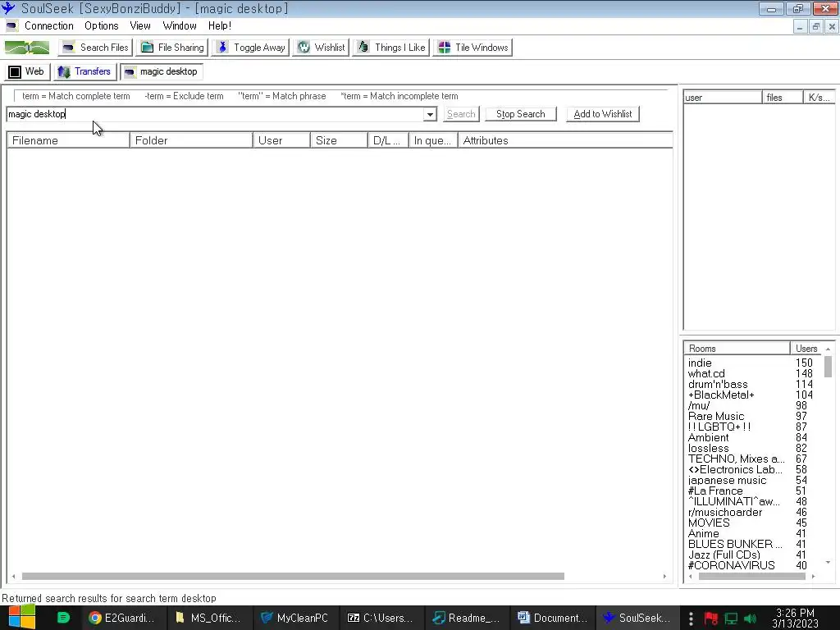This screenshot has width=840, height=630.
Task: Click the user column header in user list
Action: click(723, 97)
